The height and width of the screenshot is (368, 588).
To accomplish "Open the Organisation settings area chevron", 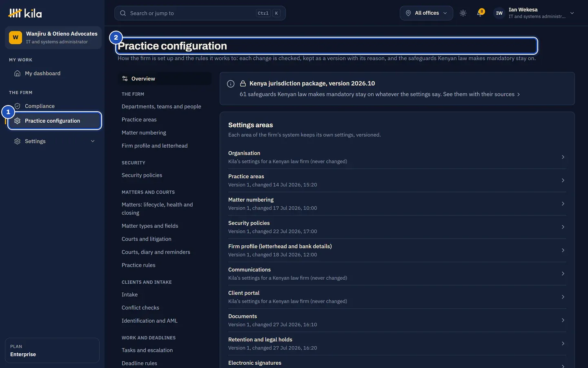I will (563, 157).
